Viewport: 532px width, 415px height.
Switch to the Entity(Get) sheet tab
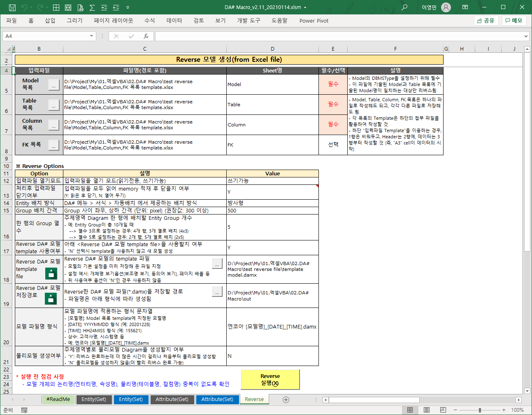pyautogui.click(x=94, y=399)
